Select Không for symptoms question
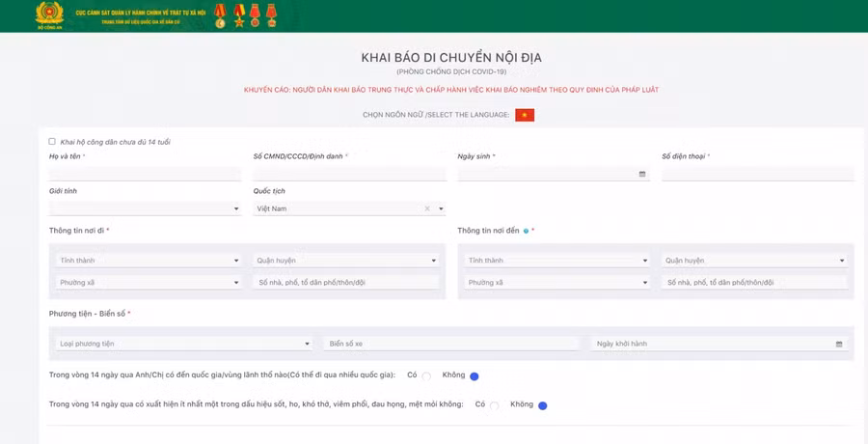The width and height of the screenshot is (868, 444). (x=542, y=405)
